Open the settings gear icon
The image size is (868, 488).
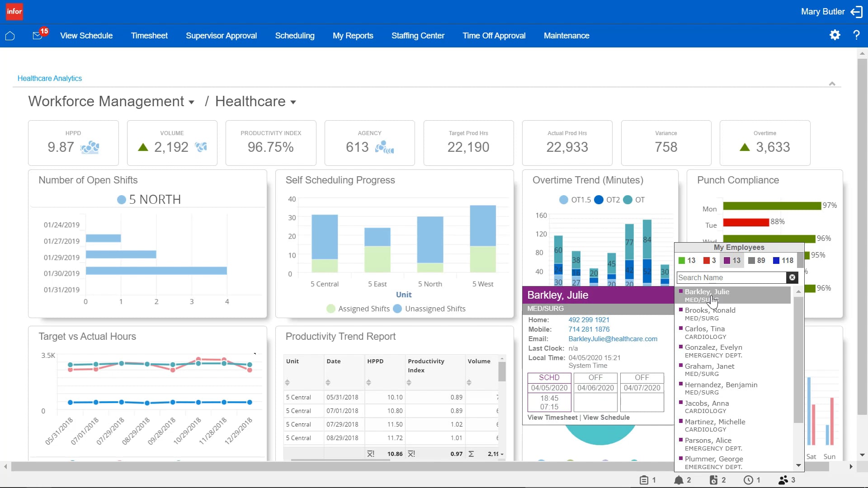tap(835, 35)
